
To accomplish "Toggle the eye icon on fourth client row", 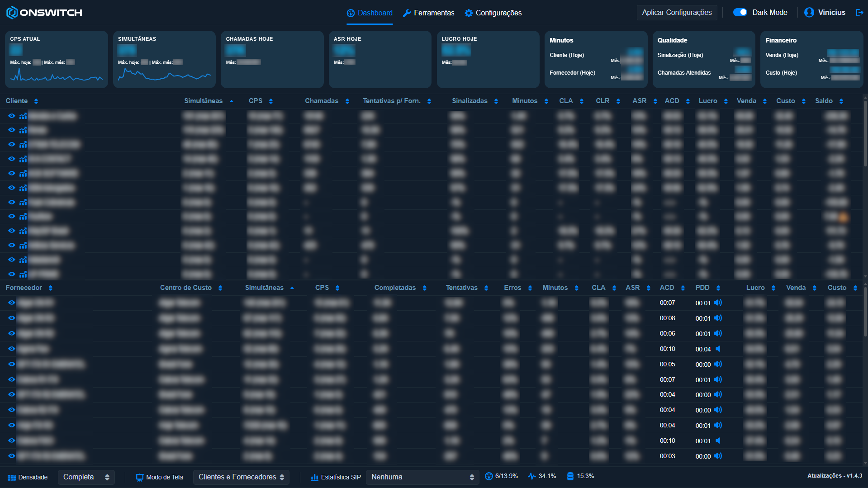I will (x=12, y=159).
